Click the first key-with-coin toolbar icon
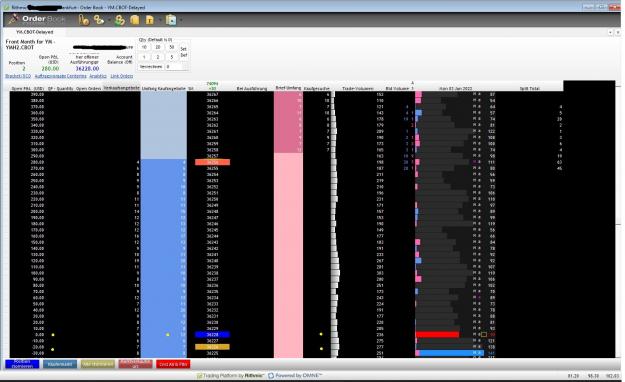 point(84,20)
